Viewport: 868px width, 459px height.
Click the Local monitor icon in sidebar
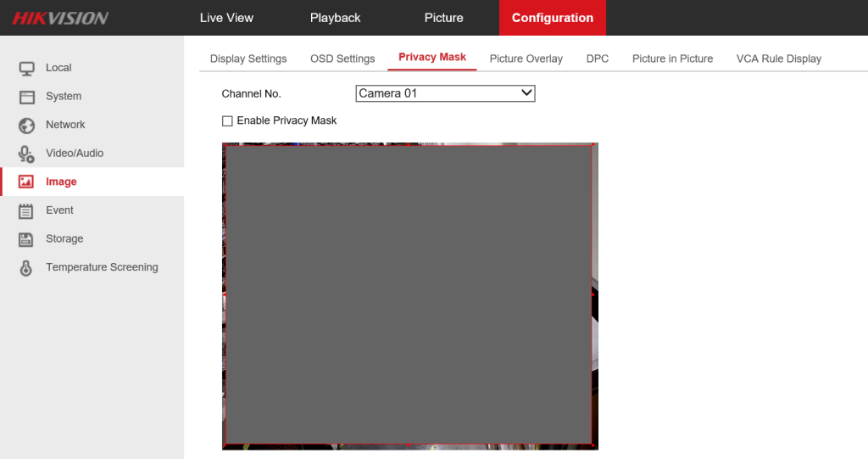26,68
